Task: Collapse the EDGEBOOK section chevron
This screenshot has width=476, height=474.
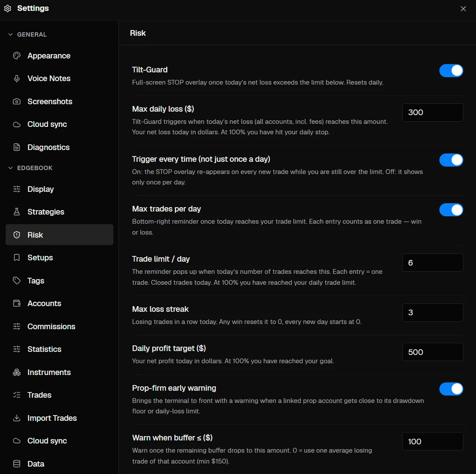Action: click(x=10, y=168)
